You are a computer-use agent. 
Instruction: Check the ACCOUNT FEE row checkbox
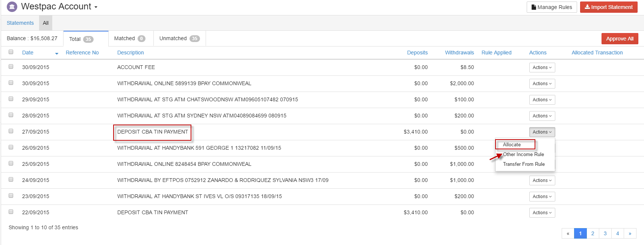tap(11, 66)
